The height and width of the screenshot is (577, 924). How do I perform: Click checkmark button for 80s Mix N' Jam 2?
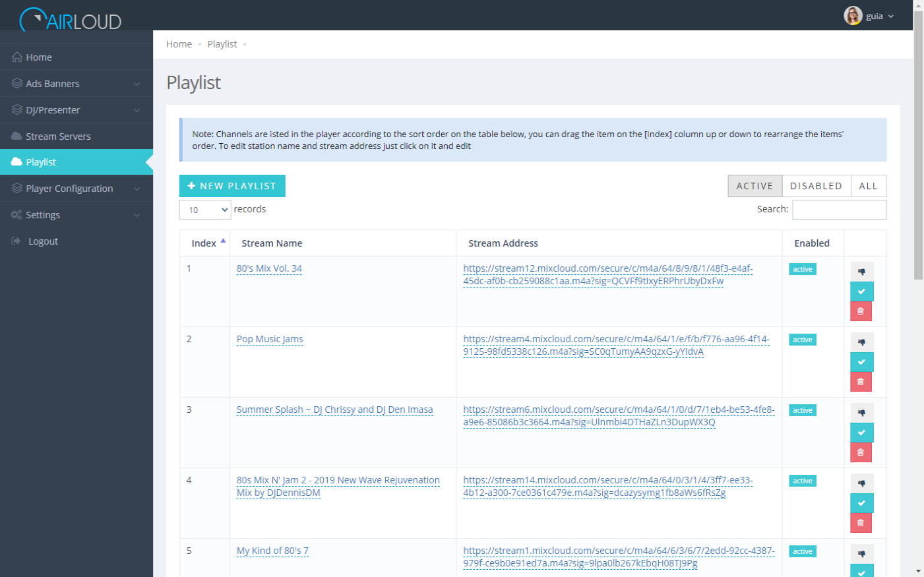(x=861, y=503)
